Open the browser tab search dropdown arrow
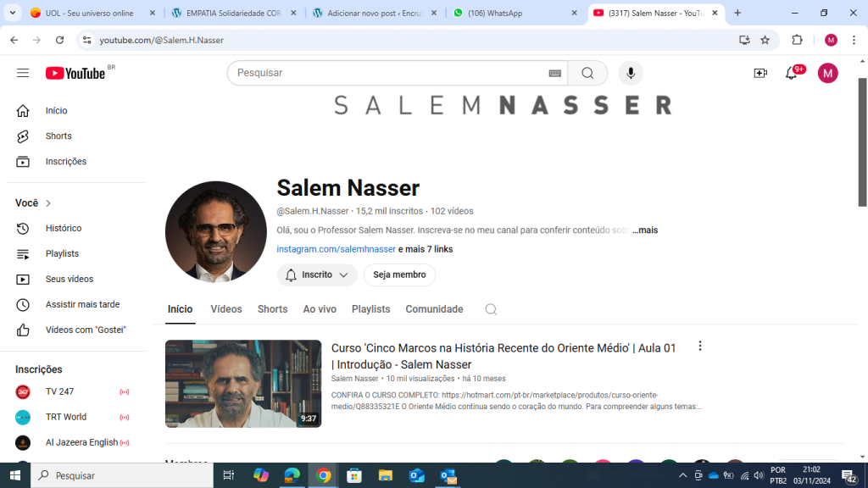 pyautogui.click(x=12, y=13)
